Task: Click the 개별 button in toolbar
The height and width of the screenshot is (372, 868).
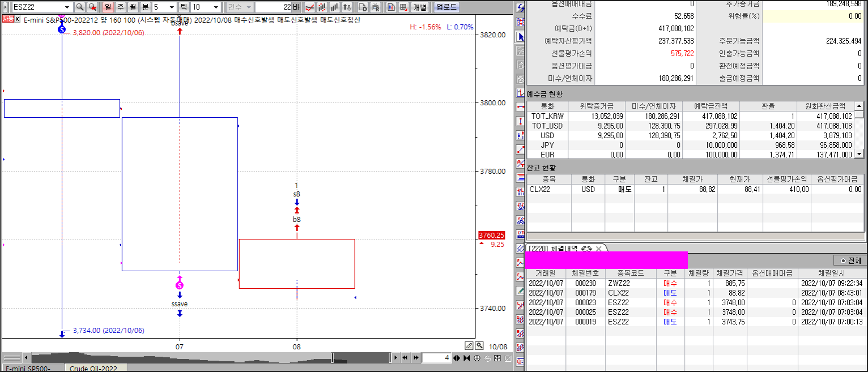Action: 420,7
